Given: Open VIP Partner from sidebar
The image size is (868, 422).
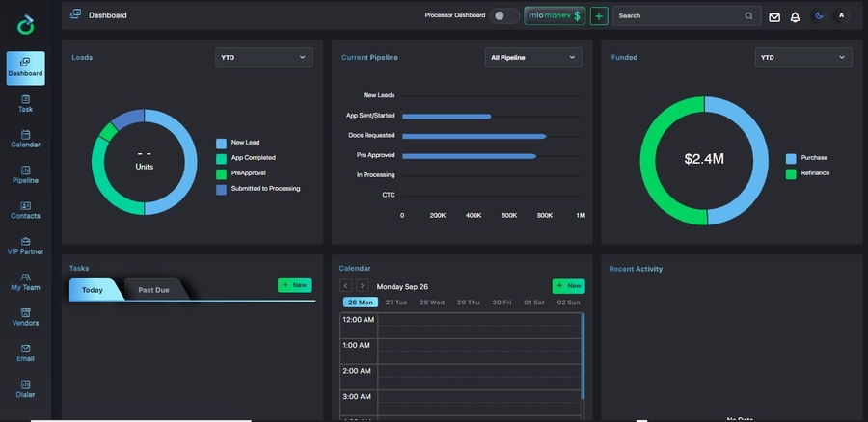Looking at the screenshot, I should pyautogui.click(x=25, y=246).
